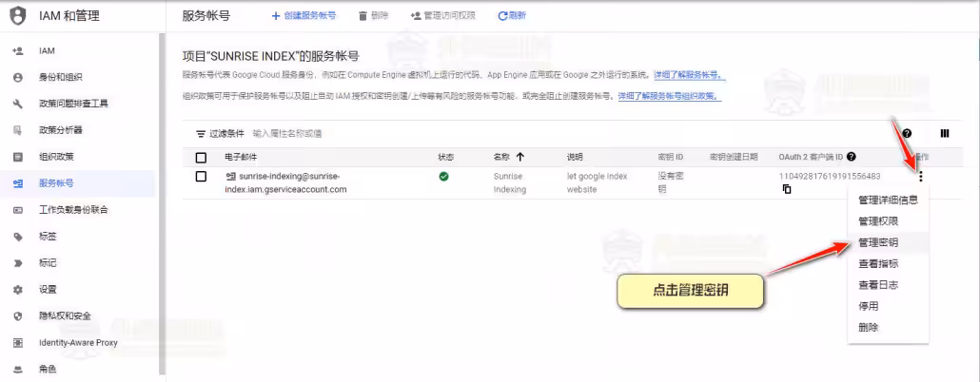Image resolution: width=980 pixels, height=382 pixels.
Task: Click 创建服务帐号 button
Action: pyautogui.click(x=304, y=15)
